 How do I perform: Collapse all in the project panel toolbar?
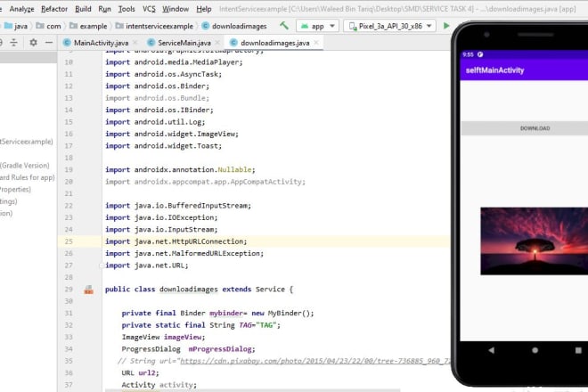pos(13,43)
